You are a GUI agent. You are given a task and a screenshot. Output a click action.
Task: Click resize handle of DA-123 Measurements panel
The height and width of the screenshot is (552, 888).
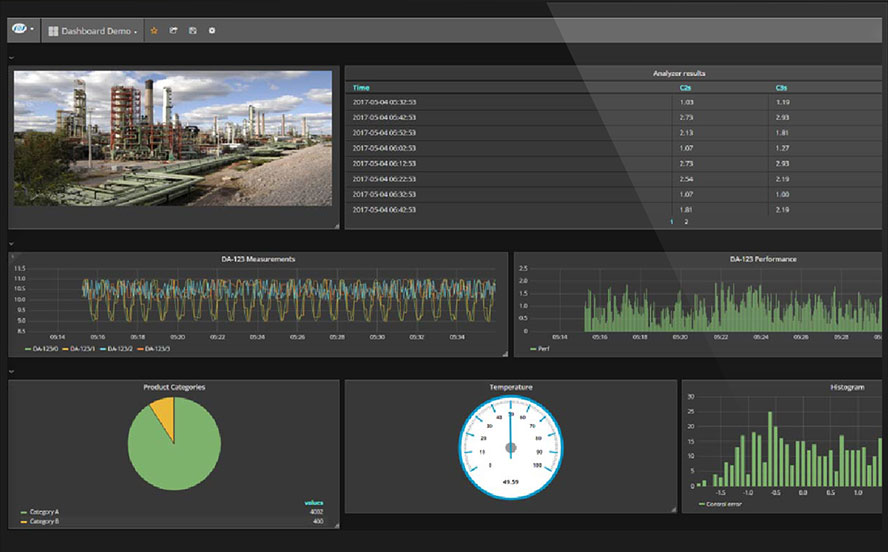(x=504, y=354)
